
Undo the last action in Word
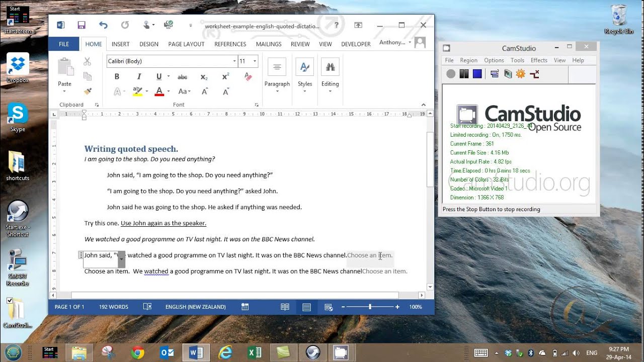point(103,25)
